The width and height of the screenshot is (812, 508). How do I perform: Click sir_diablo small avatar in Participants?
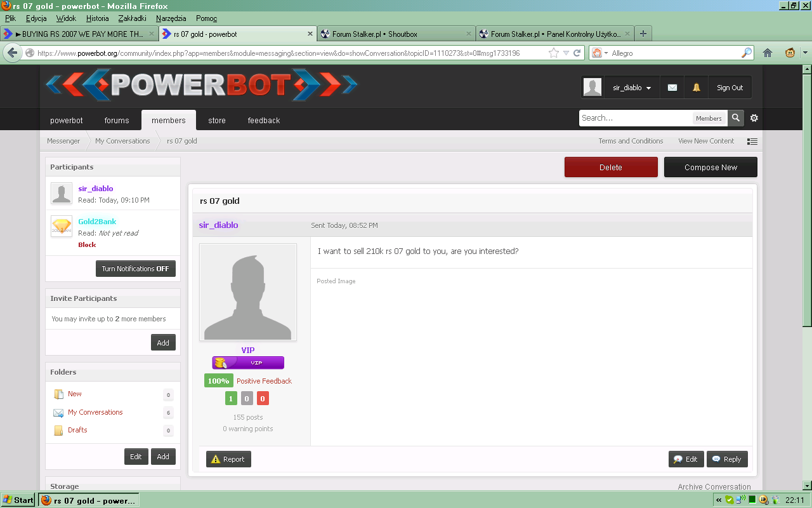click(62, 194)
